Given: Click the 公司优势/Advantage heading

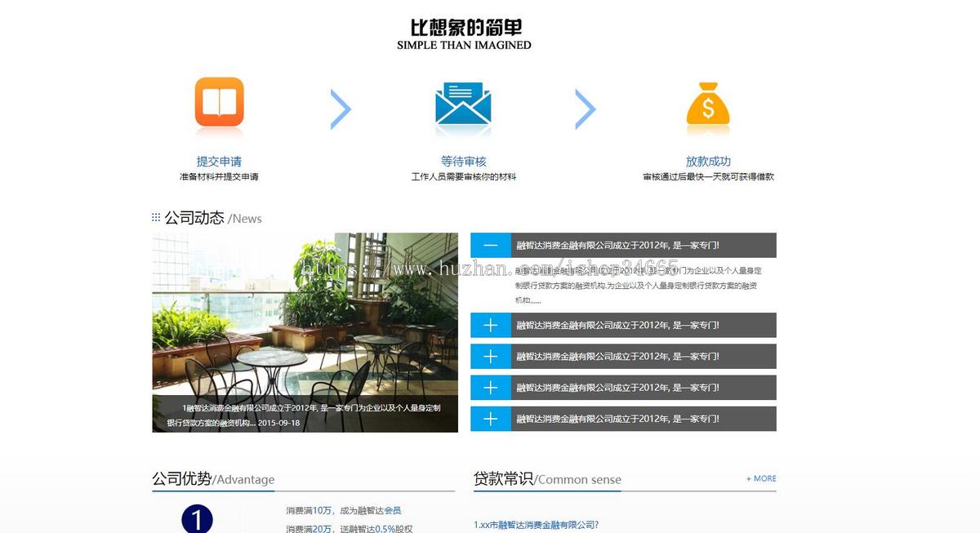Looking at the screenshot, I should pyautogui.click(x=213, y=479).
